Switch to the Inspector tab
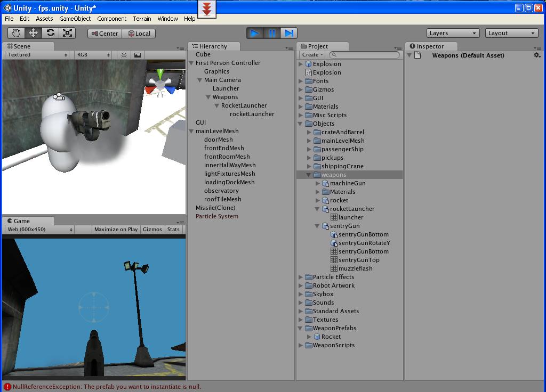The height and width of the screenshot is (392, 546). coord(431,46)
